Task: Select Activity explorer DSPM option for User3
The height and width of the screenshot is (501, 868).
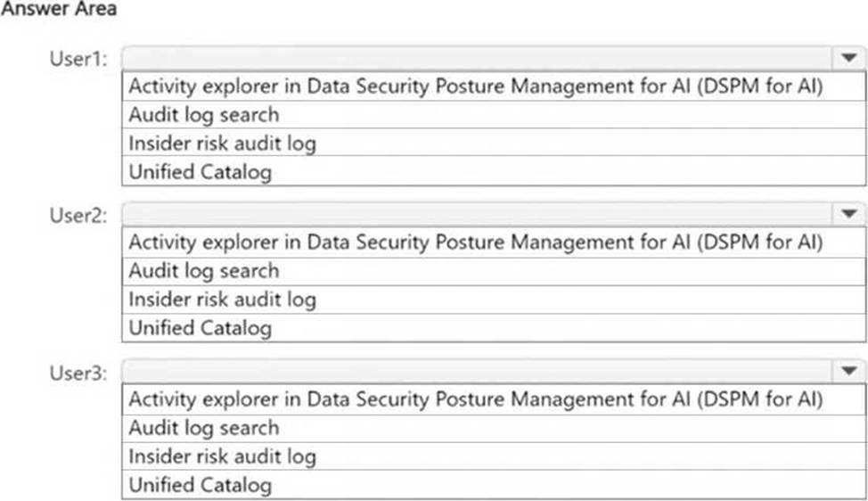Action: click(475, 399)
